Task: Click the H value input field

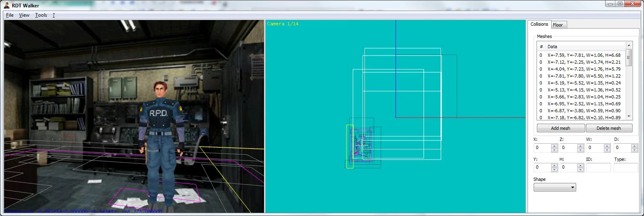Action: coord(568,167)
